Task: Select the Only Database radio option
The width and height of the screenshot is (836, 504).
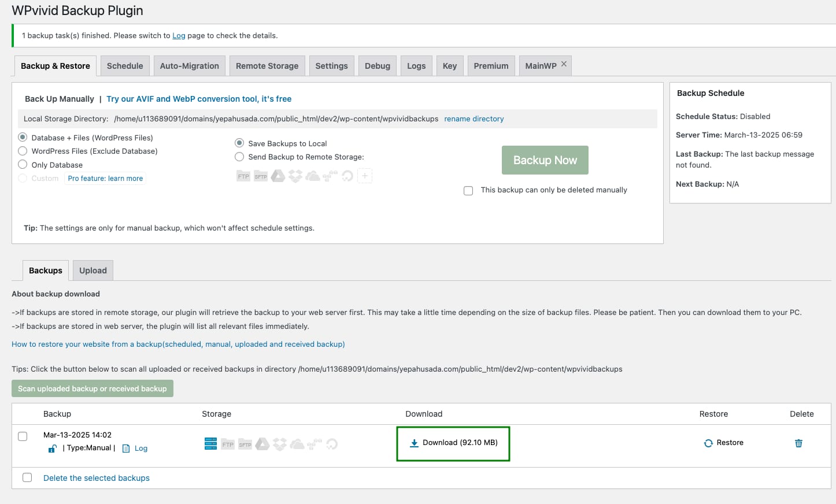Action: (x=23, y=165)
